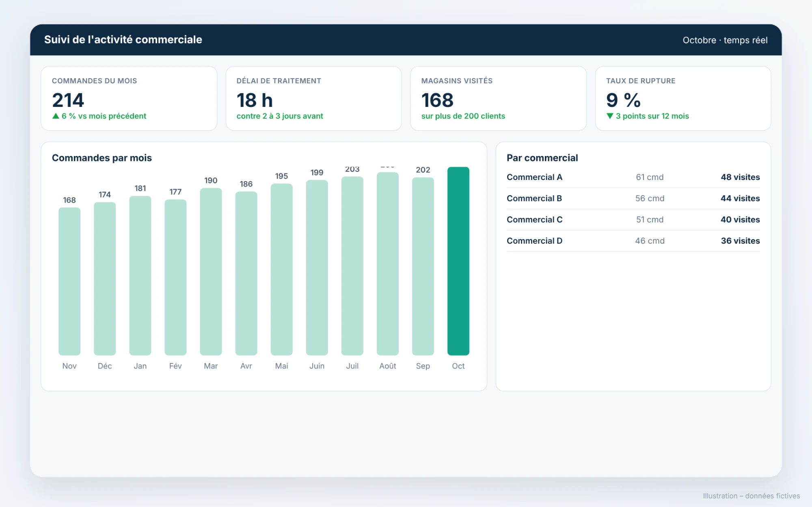Click the Déc bar labeled 174
This screenshot has width=812, height=507.
[105, 279]
